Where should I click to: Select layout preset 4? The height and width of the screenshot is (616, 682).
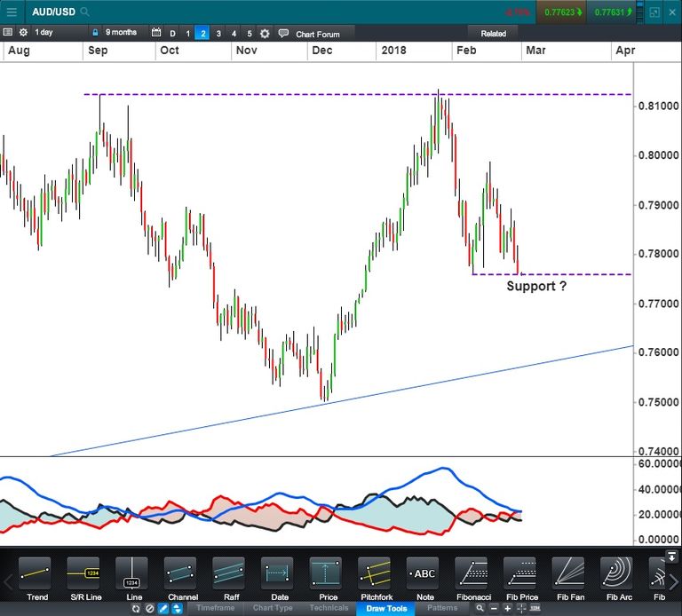[x=234, y=33]
